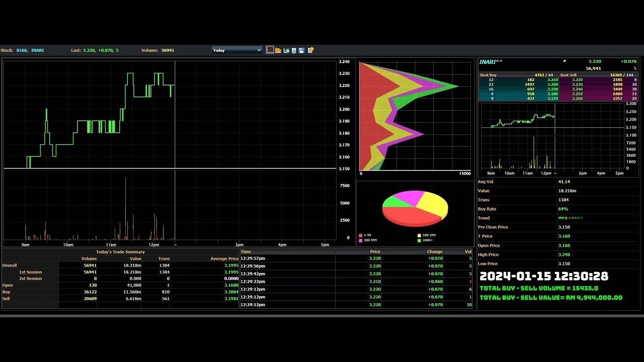Click the Best Sell column header
Screen dimensions: 644x362
pos(568,75)
